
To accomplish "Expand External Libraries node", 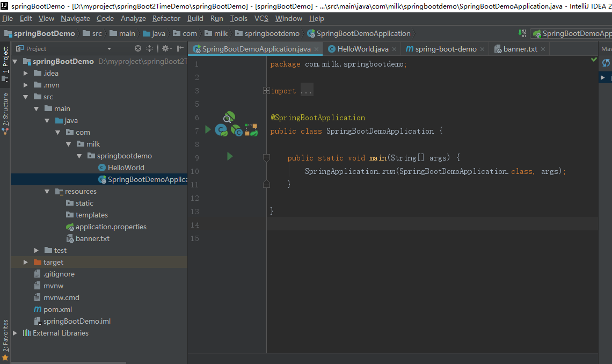I will click(15, 333).
